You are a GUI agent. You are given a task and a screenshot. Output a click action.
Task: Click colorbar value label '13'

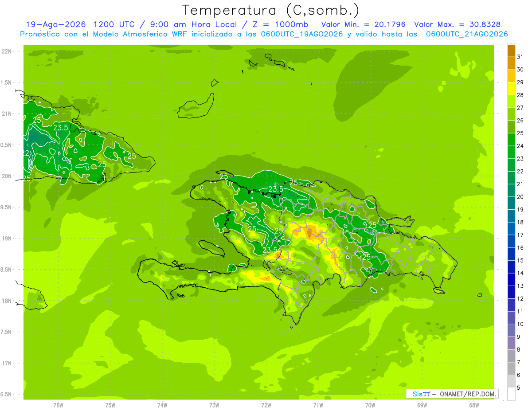pyautogui.click(x=520, y=286)
